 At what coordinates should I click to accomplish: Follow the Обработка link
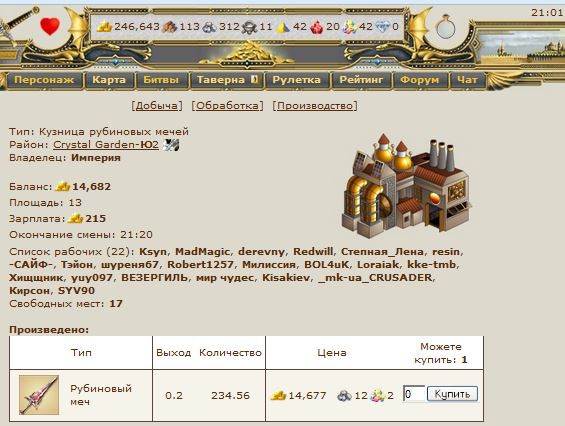(x=227, y=106)
